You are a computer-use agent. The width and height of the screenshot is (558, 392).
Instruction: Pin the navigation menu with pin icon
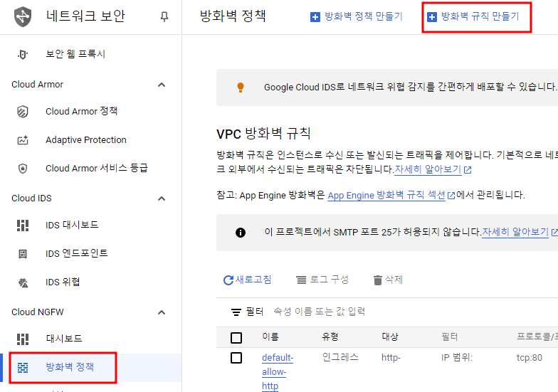pos(164,16)
